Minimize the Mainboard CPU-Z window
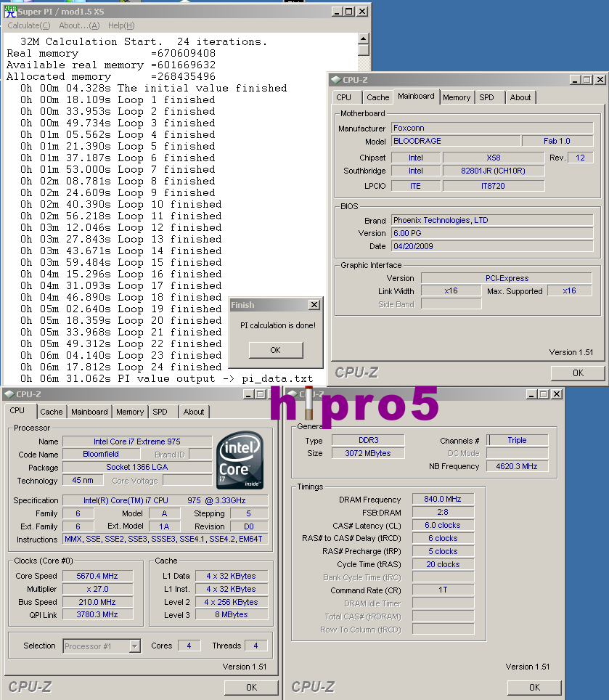The height and width of the screenshot is (700, 609). tap(575, 80)
